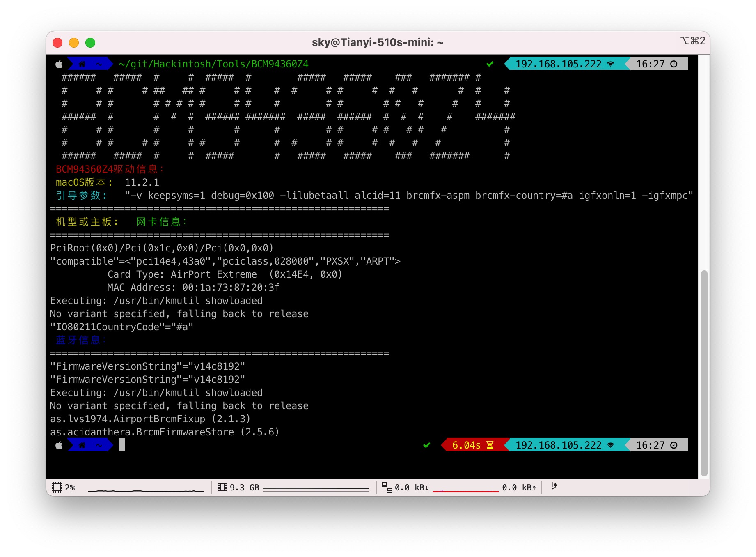Image resolution: width=756 pixels, height=557 pixels.
Task: Click the green checkmark in top prompt
Action: point(490,64)
